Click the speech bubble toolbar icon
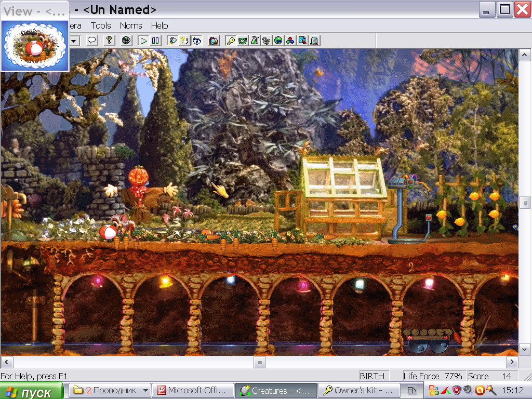The image size is (532, 399). tap(91, 41)
